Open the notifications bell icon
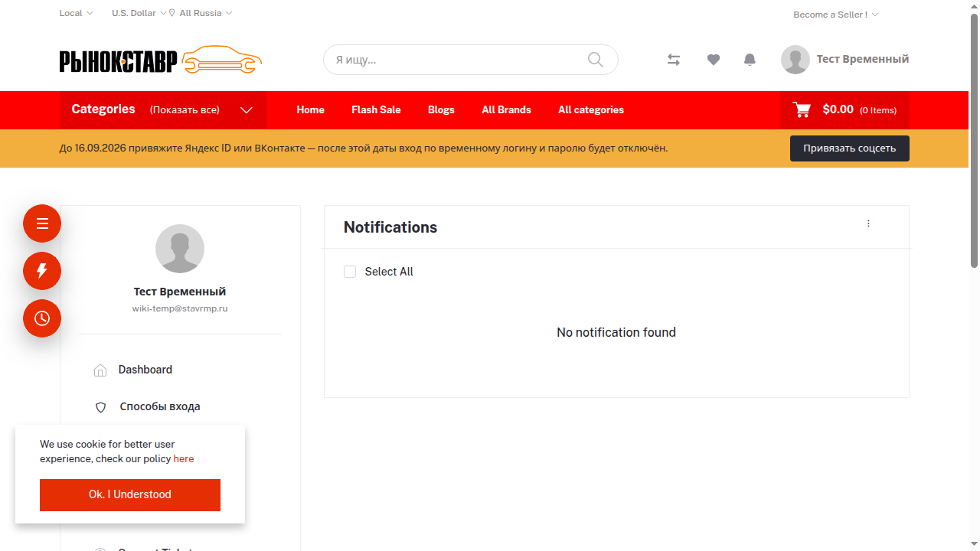 coord(750,60)
